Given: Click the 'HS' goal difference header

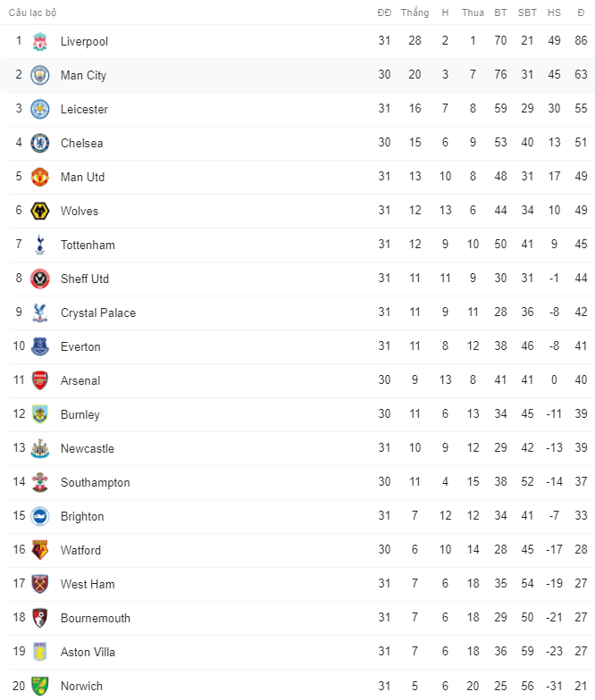Looking at the screenshot, I should (x=554, y=12).
